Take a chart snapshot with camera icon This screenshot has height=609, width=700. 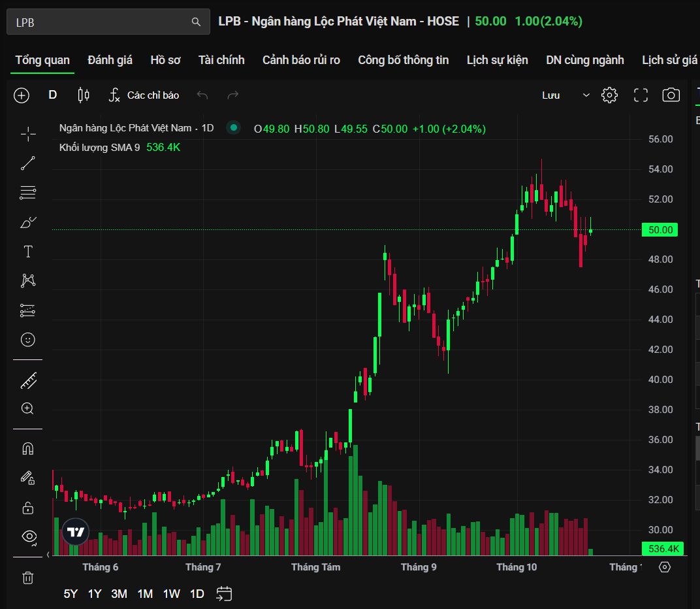(x=671, y=95)
